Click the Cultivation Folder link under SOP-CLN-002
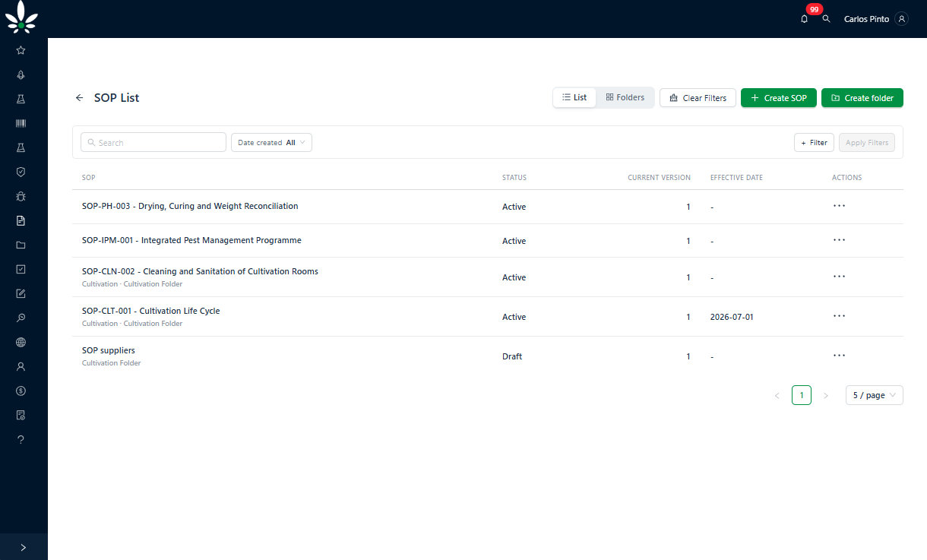Screen dimensions: 927x560 153,284
